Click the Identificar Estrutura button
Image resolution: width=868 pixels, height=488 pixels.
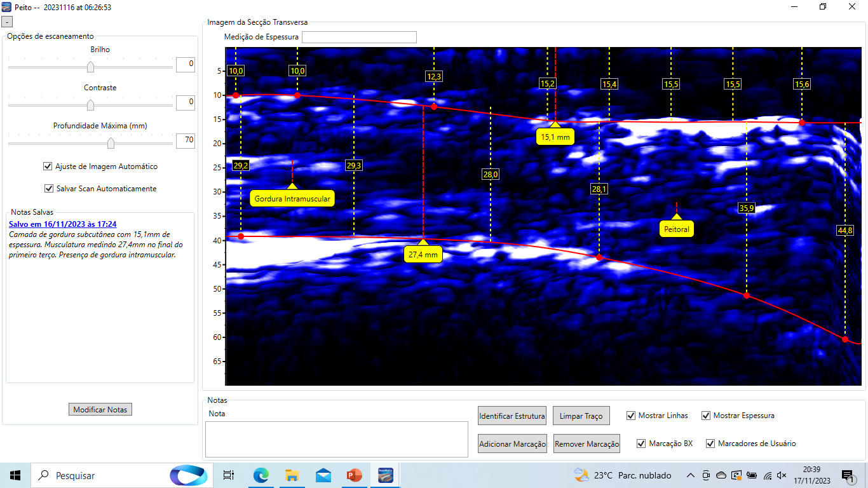(512, 416)
